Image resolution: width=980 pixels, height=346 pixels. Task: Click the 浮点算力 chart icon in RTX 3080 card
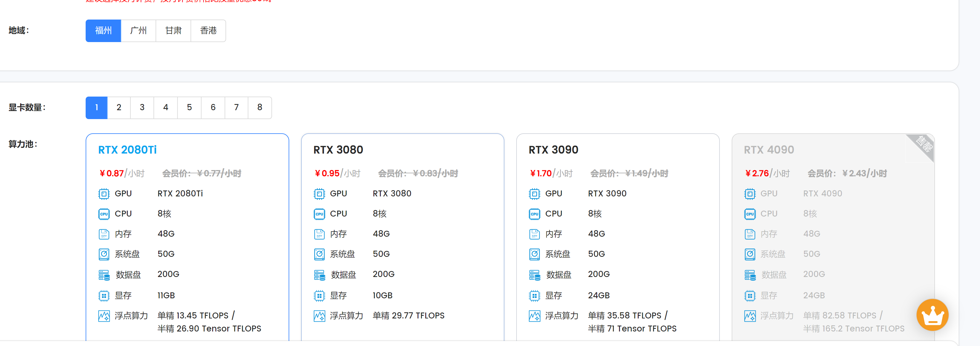(319, 316)
